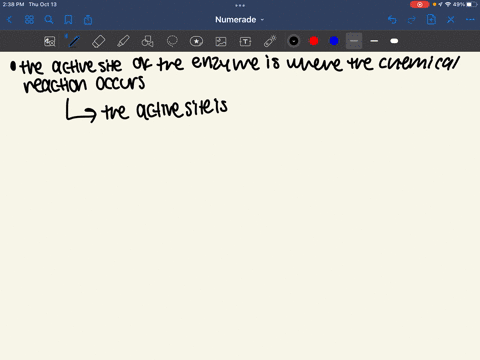Screen dimensions: 480x360
Task: Select the medium stroke width
Action: (x=374, y=41)
